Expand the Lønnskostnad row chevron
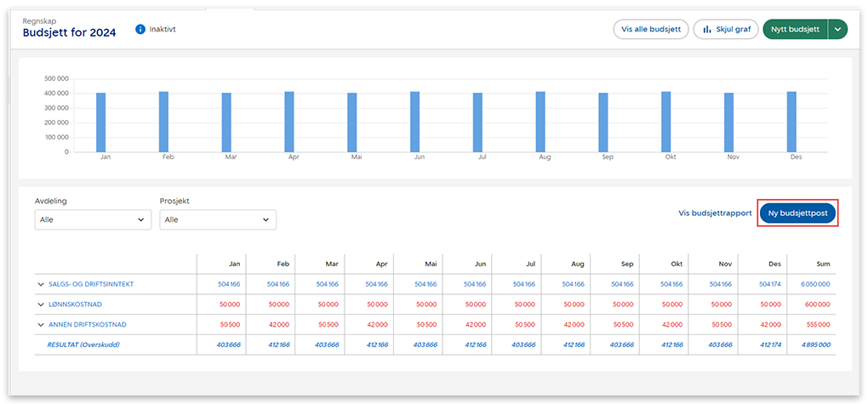 (40, 304)
